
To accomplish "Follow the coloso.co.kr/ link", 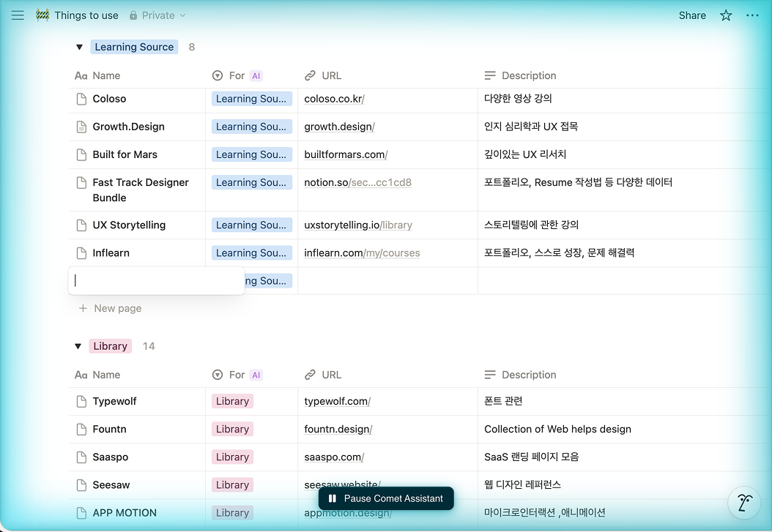I will tap(334, 99).
